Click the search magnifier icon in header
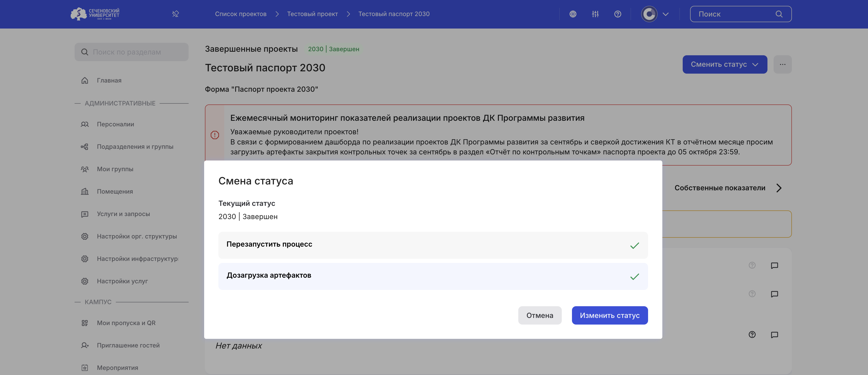Screen dimensions: 868x375 [779, 14]
